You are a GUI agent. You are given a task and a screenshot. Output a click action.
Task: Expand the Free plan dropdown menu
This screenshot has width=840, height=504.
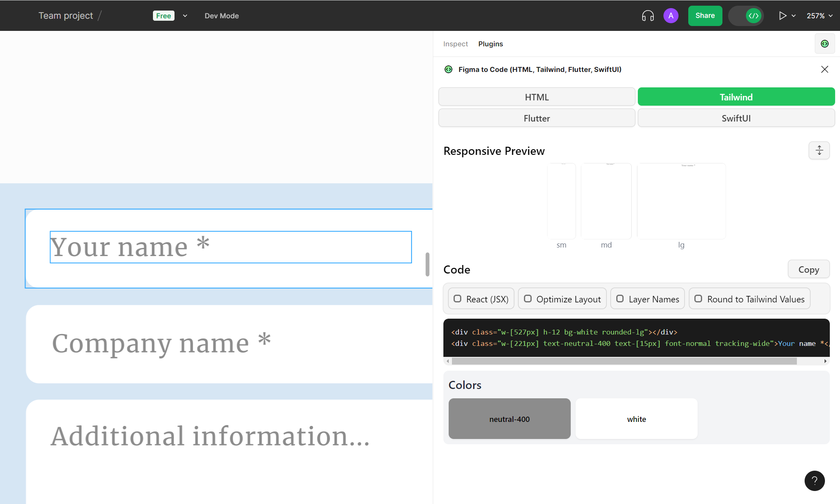click(185, 15)
